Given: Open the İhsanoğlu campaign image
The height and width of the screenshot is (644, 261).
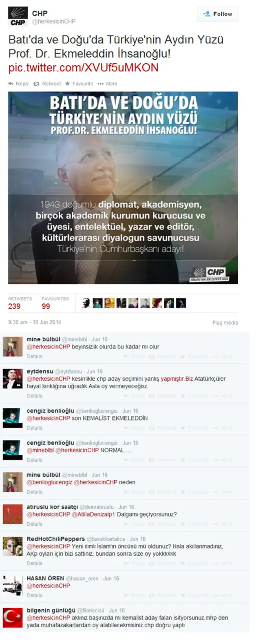Looking at the screenshot, I should click(x=123, y=188).
